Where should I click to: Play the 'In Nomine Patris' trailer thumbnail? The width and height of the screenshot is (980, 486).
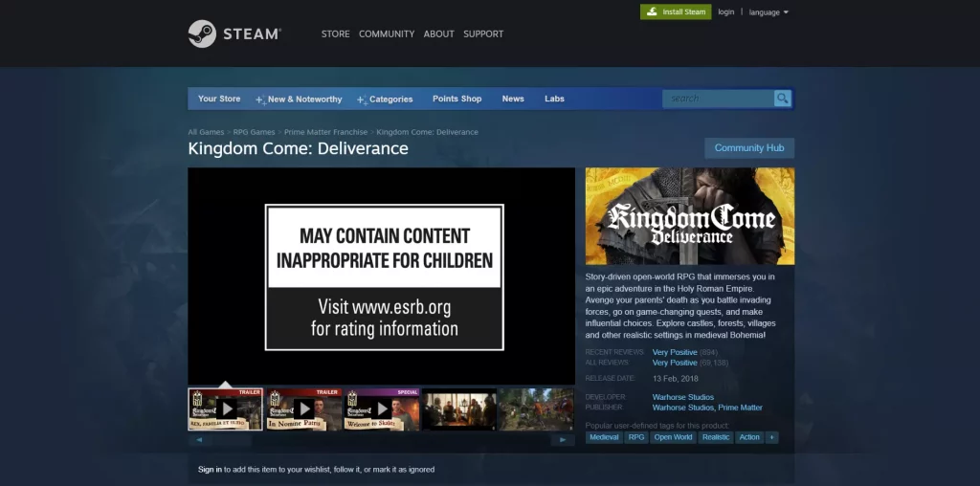point(303,409)
